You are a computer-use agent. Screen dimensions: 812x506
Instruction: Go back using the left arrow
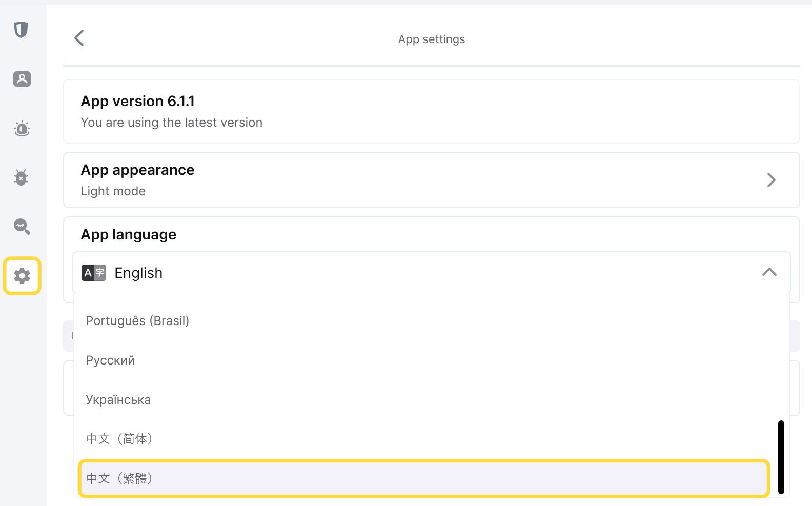point(79,38)
